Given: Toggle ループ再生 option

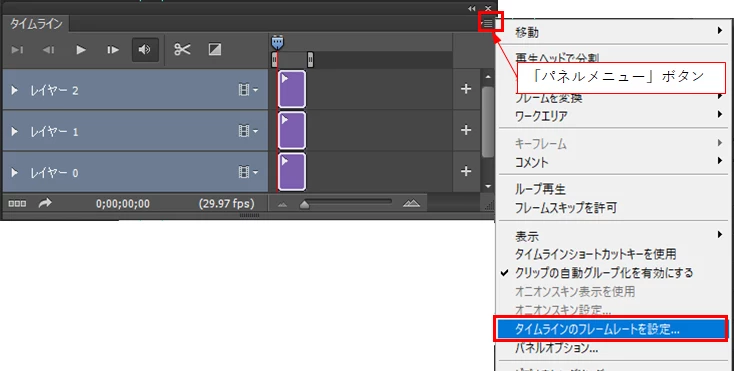Looking at the screenshot, I should 613,189.
